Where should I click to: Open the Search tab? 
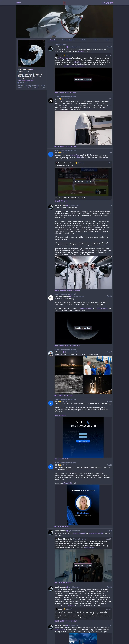(x=107, y=40)
